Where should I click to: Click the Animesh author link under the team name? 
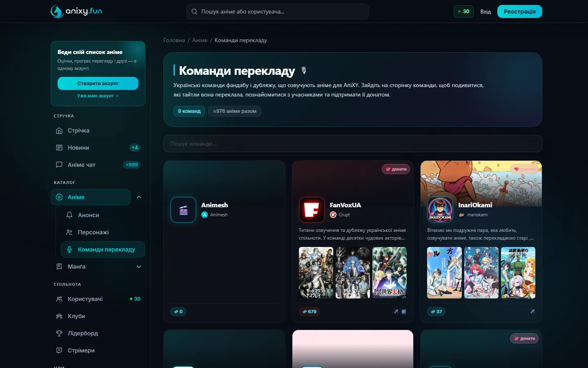coord(214,215)
